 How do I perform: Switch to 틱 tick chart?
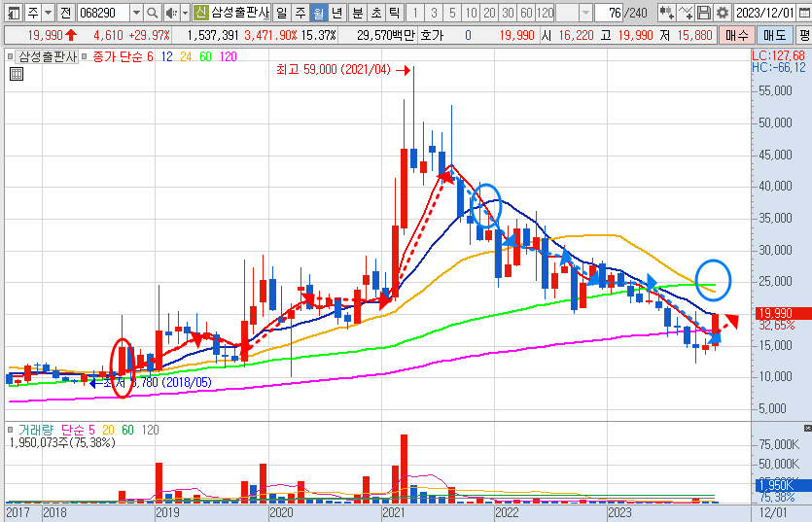click(395, 13)
